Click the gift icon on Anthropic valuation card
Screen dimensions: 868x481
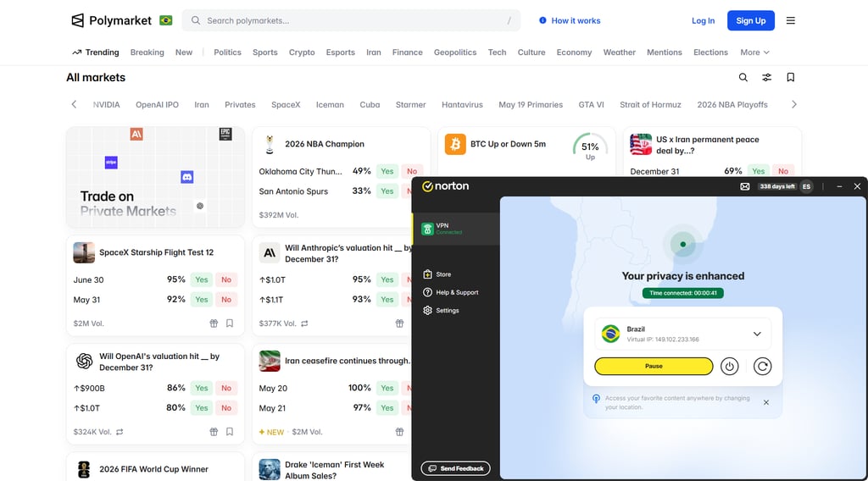click(x=399, y=323)
